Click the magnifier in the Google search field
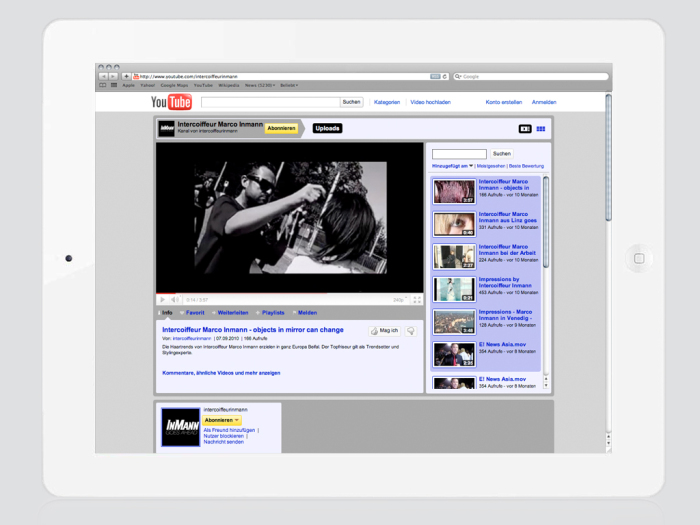The image size is (700, 525). tap(458, 76)
